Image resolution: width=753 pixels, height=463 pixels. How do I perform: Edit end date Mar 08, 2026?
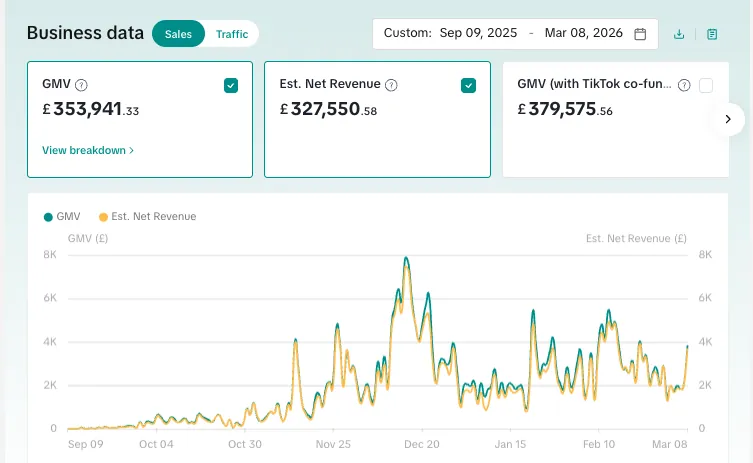(583, 33)
